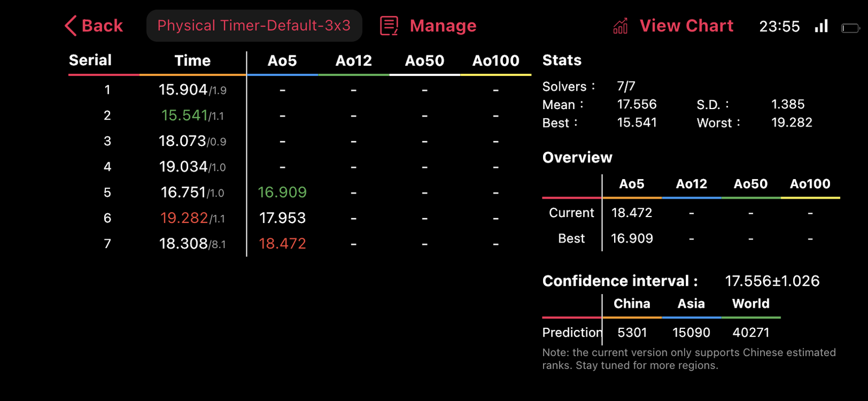
Task: Tap the battery status icon
Action: point(850,28)
